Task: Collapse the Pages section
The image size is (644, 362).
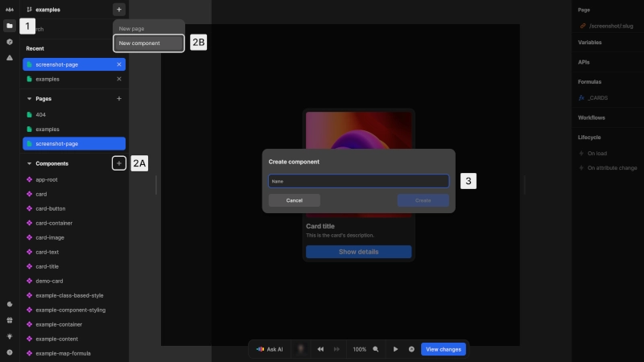Action: click(29, 98)
